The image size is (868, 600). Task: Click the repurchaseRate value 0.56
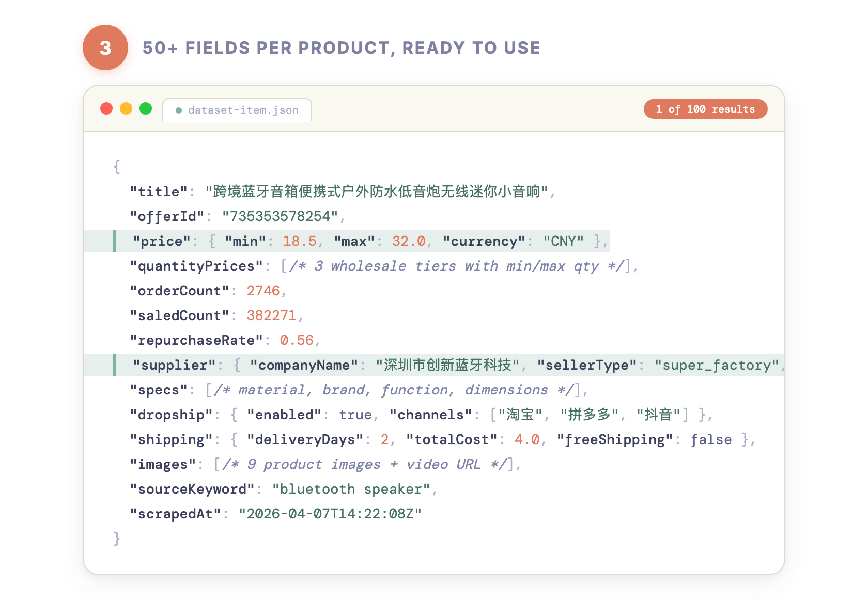point(297,340)
